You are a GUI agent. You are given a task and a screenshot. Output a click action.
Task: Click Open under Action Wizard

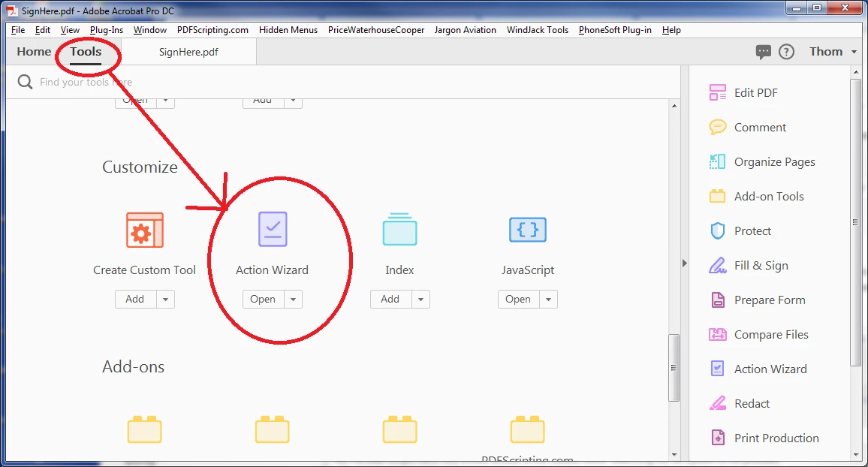[264, 300]
